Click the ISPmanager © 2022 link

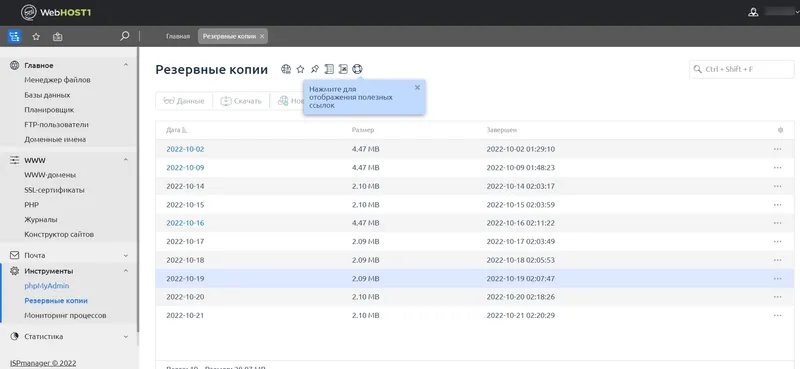click(43, 363)
